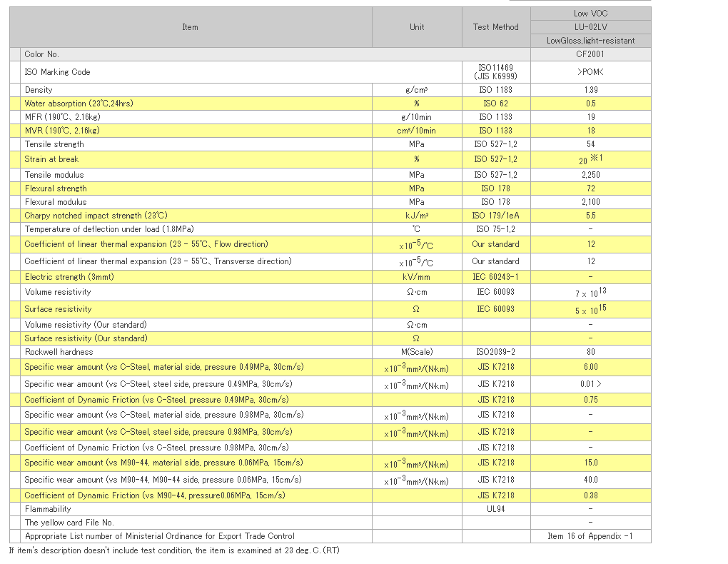Click the "ISO 179/1eA" test method cell

click(495, 216)
